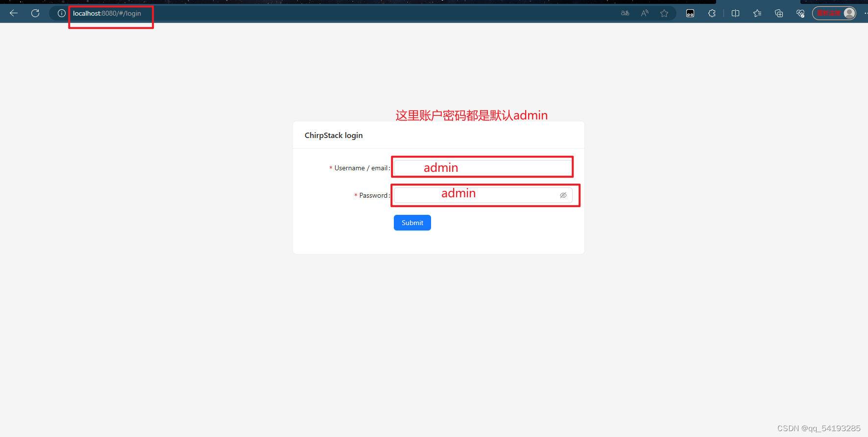The width and height of the screenshot is (868, 437).
Task: Open the browser extensions puzzle icon
Action: [x=712, y=13]
